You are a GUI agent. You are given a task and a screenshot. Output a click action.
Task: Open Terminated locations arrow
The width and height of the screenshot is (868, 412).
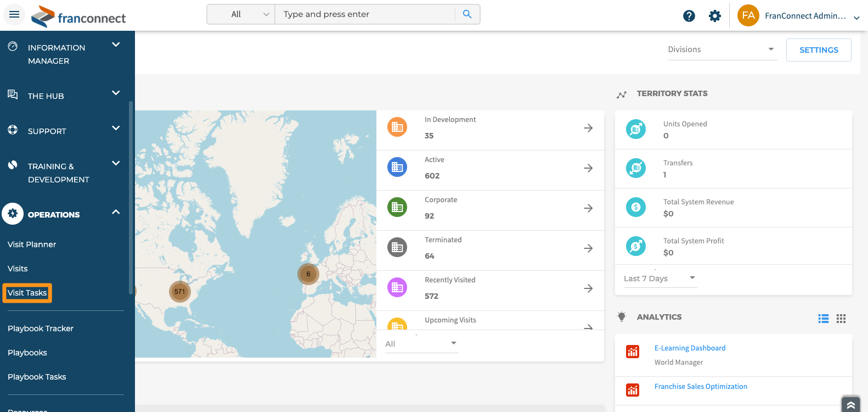(588, 248)
